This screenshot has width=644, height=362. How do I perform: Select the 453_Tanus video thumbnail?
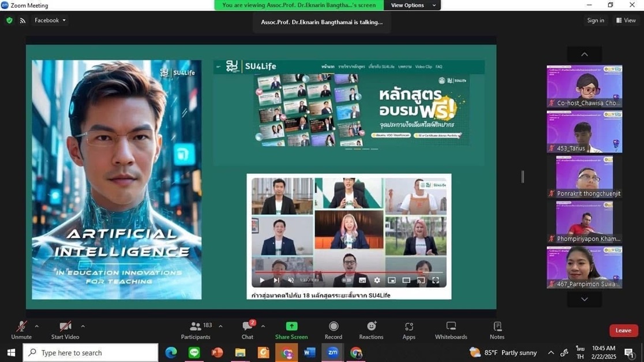click(x=584, y=132)
